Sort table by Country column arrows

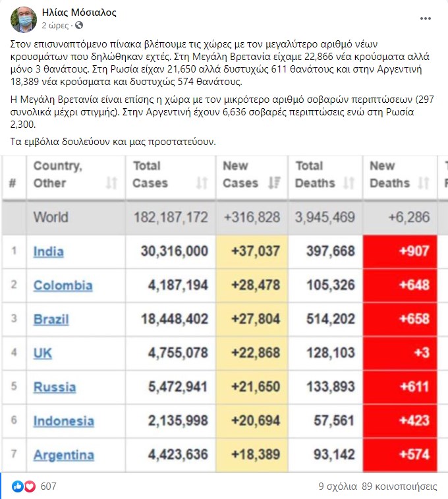click(111, 183)
